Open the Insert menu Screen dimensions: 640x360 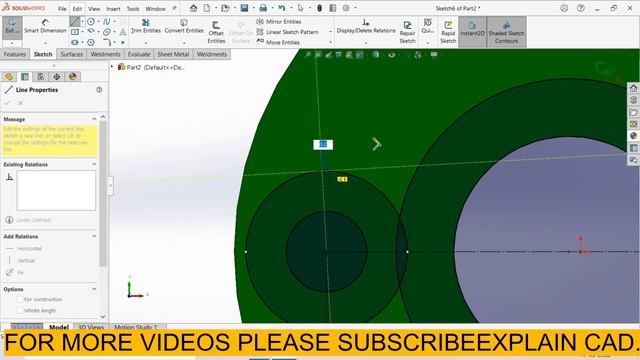(x=113, y=9)
